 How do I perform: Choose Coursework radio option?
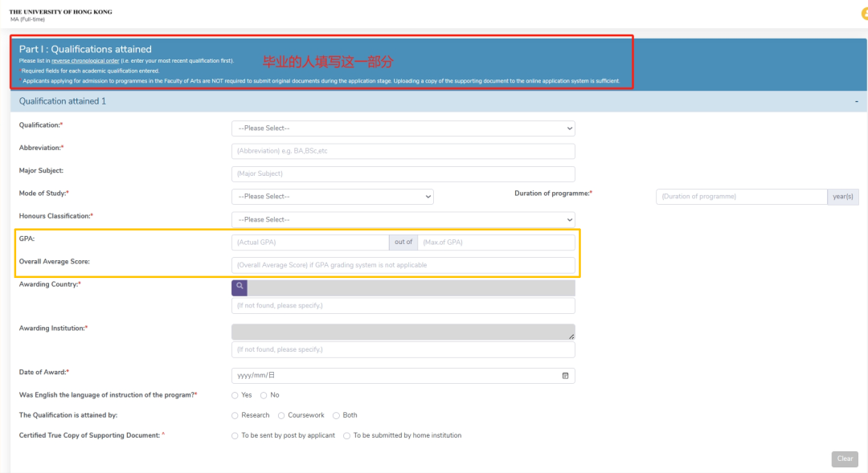(281, 415)
